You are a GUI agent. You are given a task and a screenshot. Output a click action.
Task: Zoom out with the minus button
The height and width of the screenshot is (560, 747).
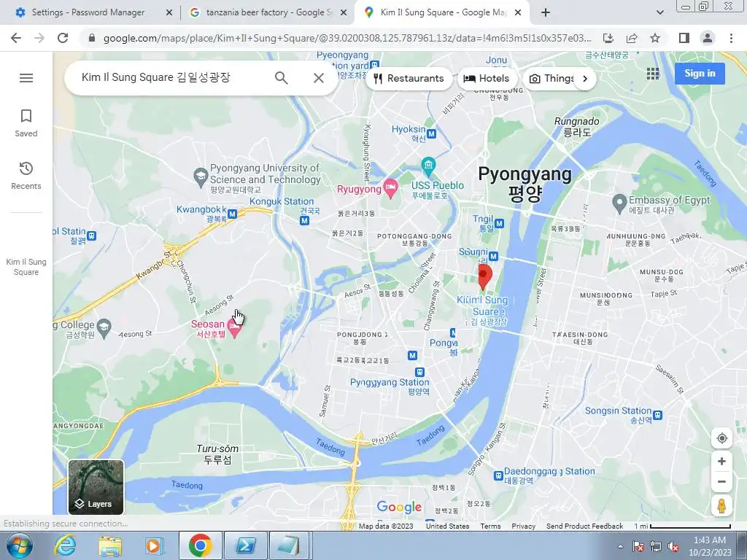(721, 482)
